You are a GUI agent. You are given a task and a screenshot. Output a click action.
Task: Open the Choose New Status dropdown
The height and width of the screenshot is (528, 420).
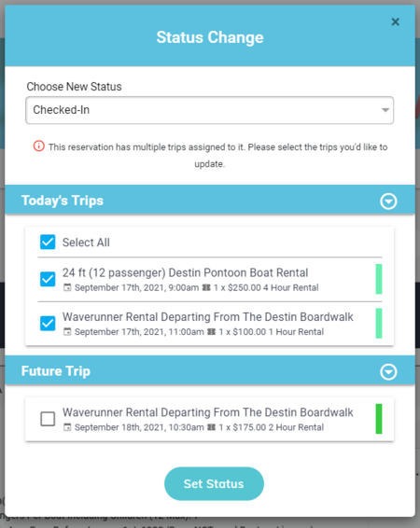209,110
